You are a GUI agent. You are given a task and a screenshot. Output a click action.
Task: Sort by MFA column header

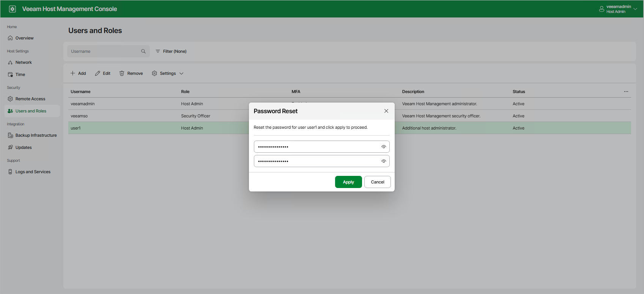click(x=296, y=92)
